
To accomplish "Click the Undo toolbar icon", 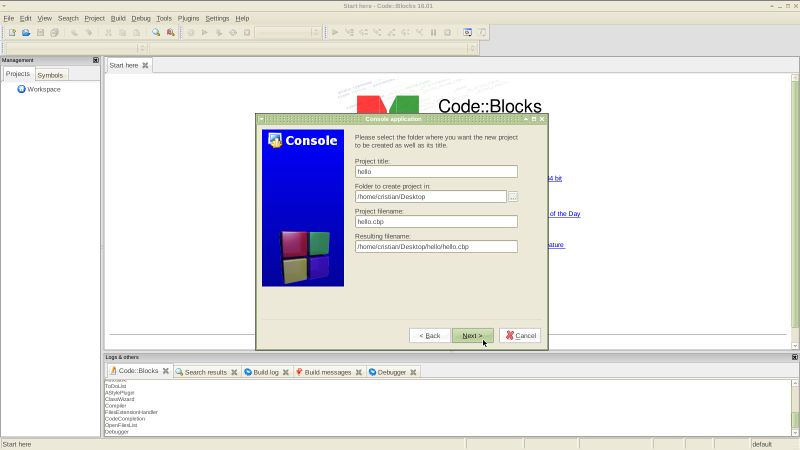I will click(x=74, y=32).
